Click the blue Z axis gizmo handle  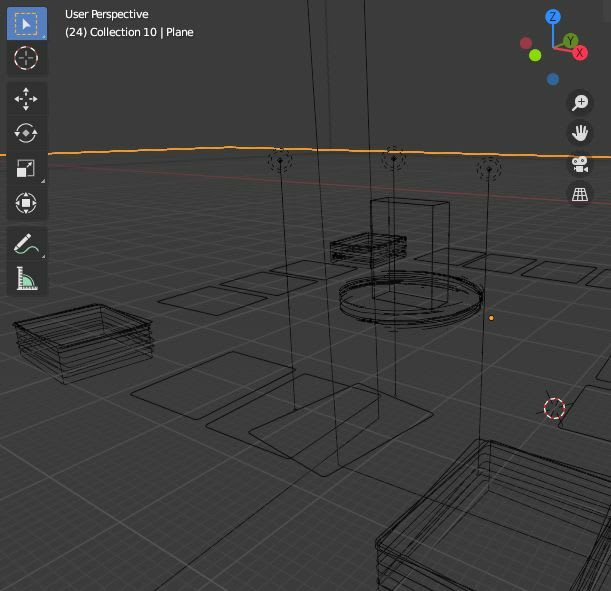pos(553,17)
